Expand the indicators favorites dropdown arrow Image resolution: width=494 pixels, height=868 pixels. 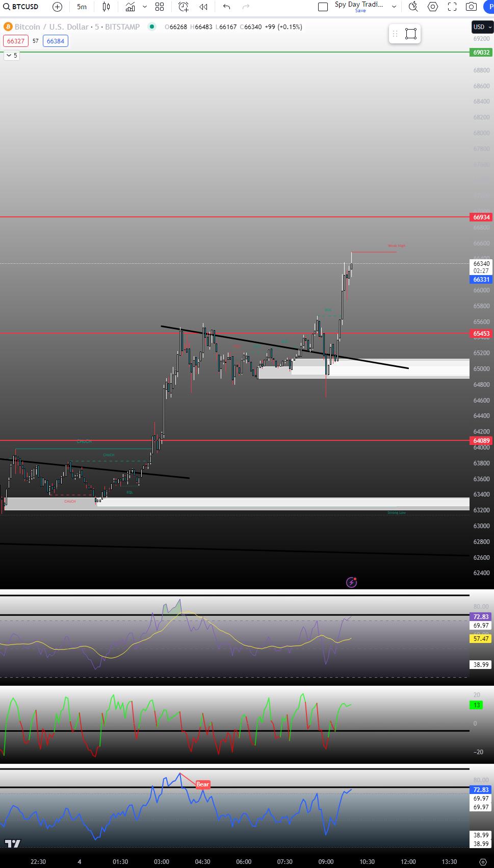tap(145, 7)
